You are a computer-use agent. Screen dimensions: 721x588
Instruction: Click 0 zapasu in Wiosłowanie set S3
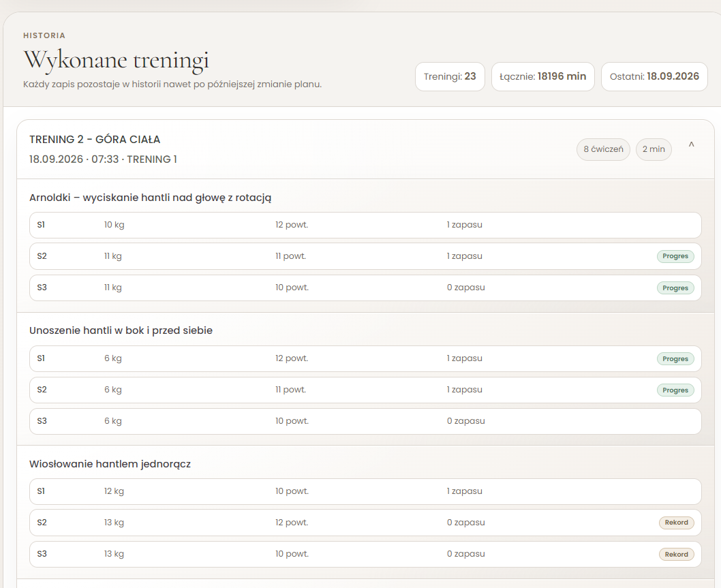(x=466, y=553)
